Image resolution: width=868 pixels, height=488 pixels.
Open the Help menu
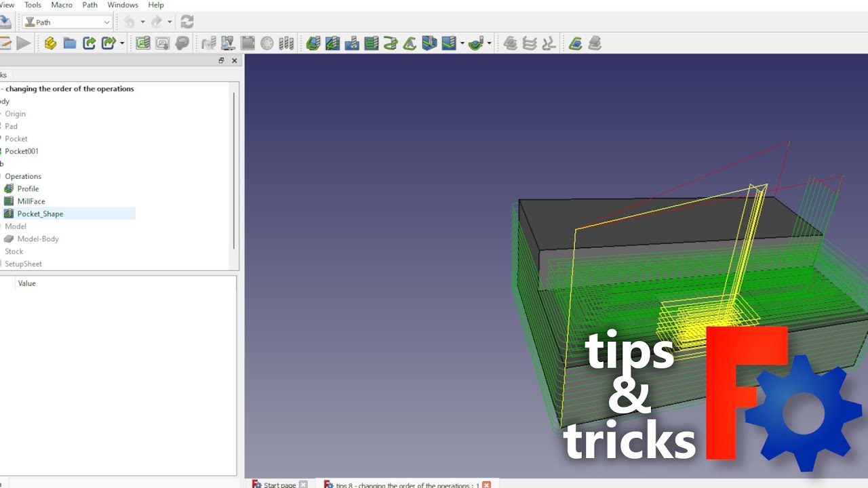click(156, 5)
